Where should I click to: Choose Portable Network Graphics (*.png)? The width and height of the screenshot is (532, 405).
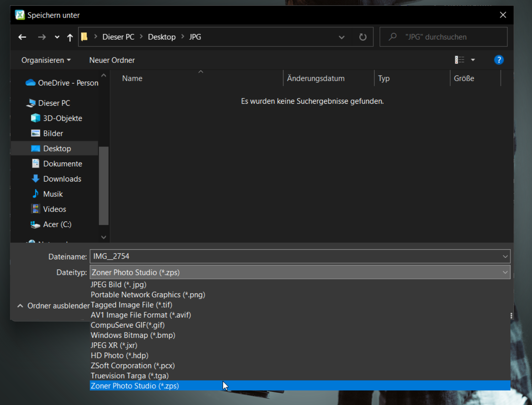click(300, 295)
